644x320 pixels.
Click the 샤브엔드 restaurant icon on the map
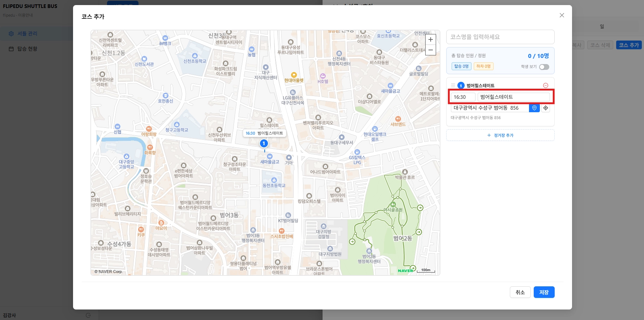click(398, 119)
